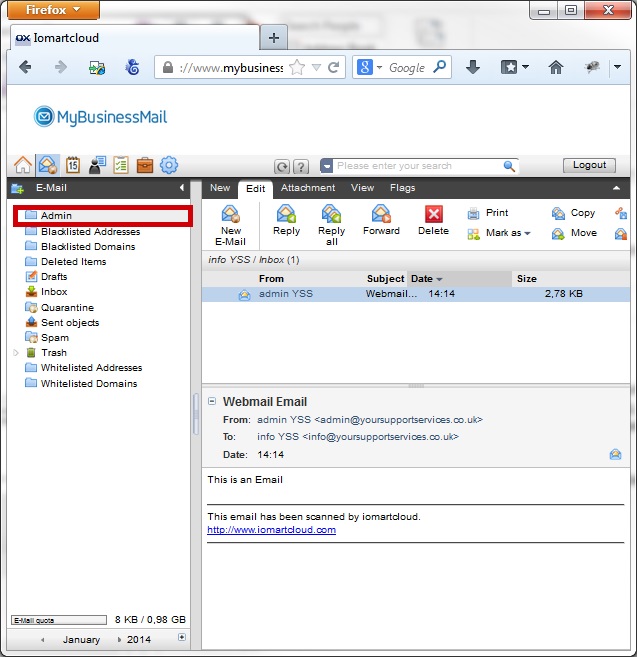The image size is (637, 657).
Task: Select the Quarantine folder
Action: [67, 307]
